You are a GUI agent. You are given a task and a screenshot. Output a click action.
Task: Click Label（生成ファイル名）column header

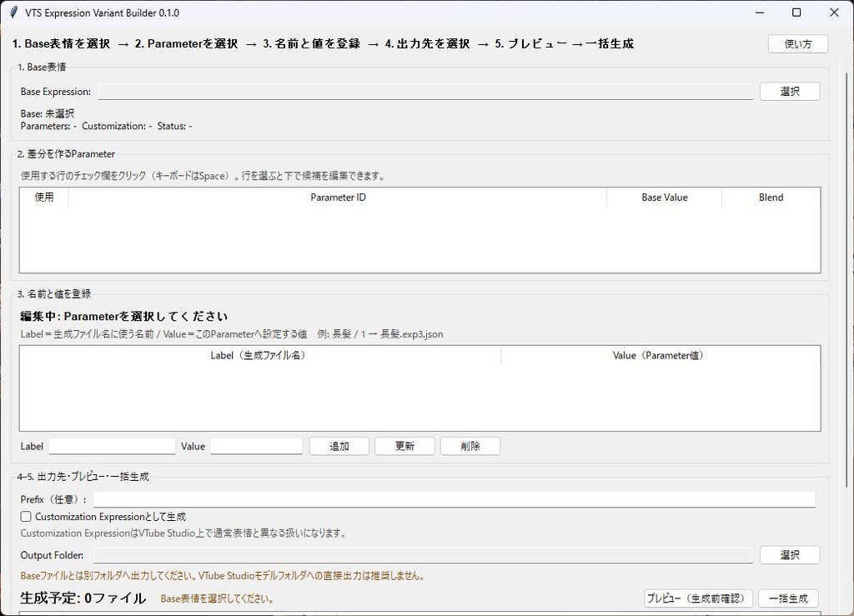click(260, 355)
